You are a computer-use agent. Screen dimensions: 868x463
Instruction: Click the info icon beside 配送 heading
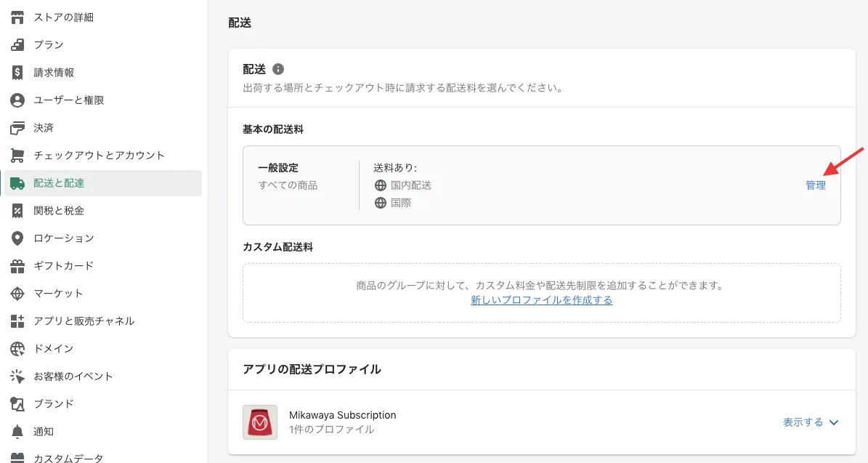click(277, 69)
